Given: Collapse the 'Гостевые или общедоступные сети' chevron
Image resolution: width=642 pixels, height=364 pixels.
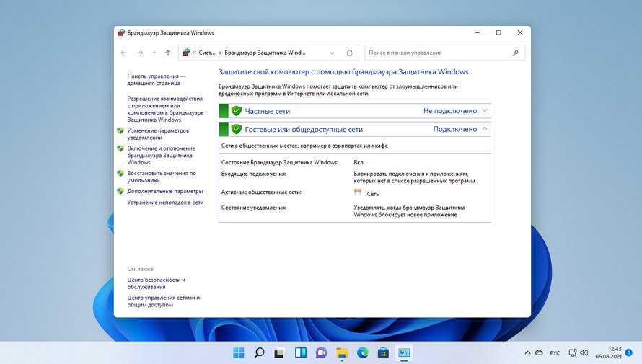Looking at the screenshot, I should tap(485, 129).
